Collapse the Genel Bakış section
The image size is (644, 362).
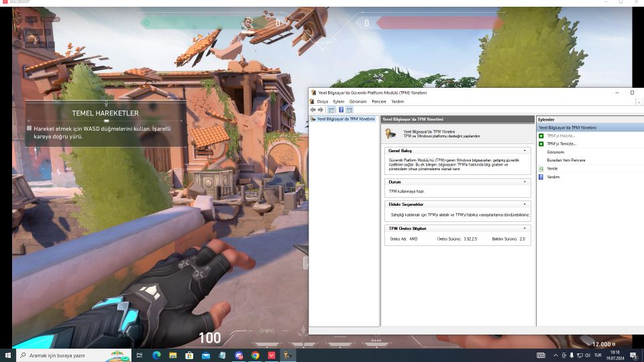pos(525,151)
